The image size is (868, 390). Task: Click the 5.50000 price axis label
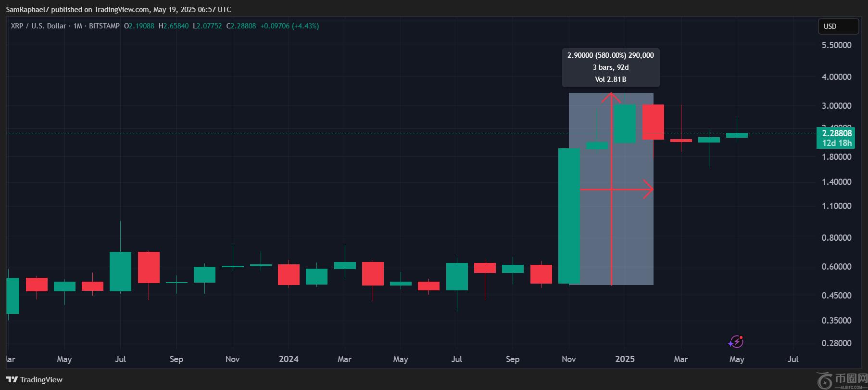(836, 45)
